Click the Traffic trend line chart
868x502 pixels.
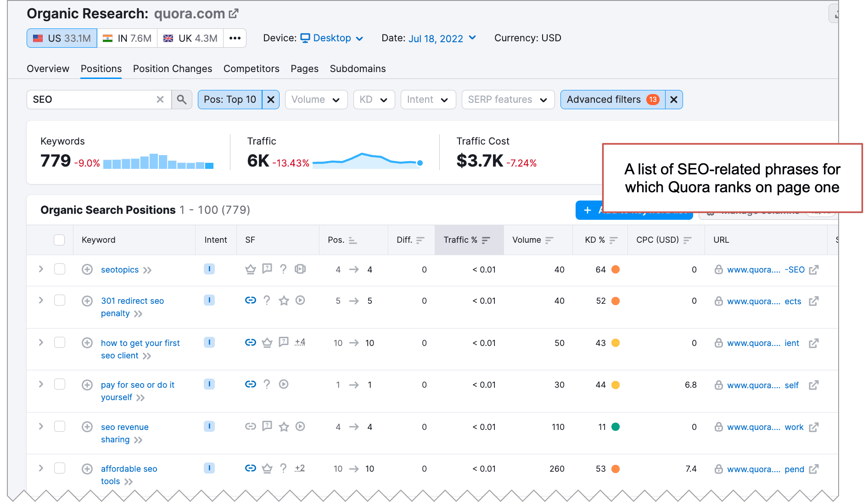point(368,161)
